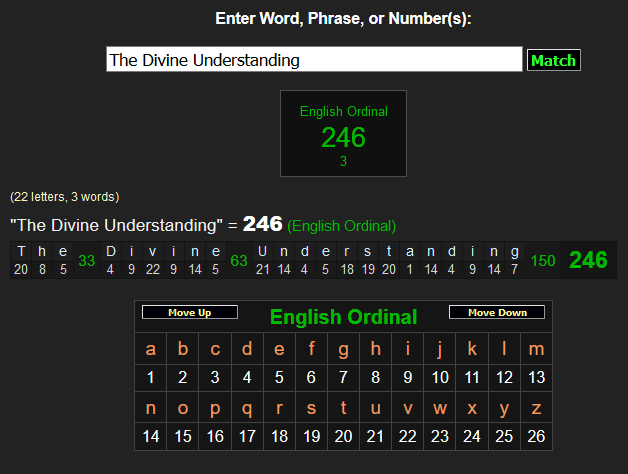This screenshot has height=474, width=628.
Task: Select letter 'm' in the cipher chart
Action: [536, 349]
